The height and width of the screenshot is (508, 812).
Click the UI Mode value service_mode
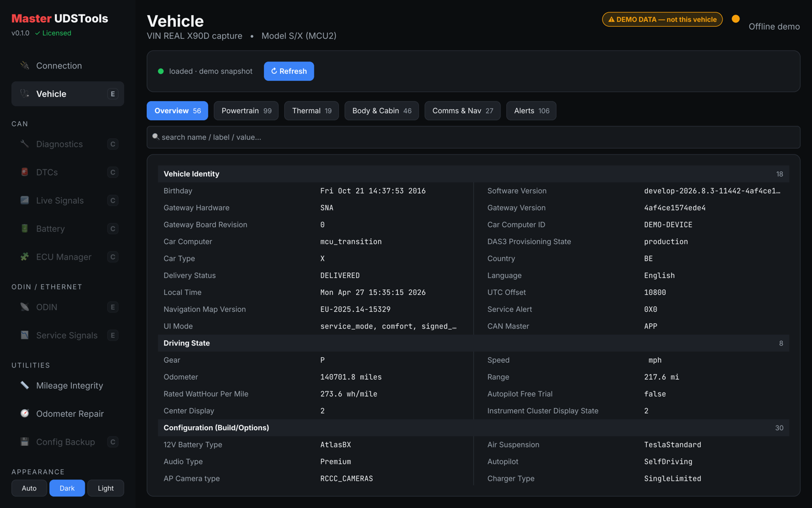tap(389, 326)
